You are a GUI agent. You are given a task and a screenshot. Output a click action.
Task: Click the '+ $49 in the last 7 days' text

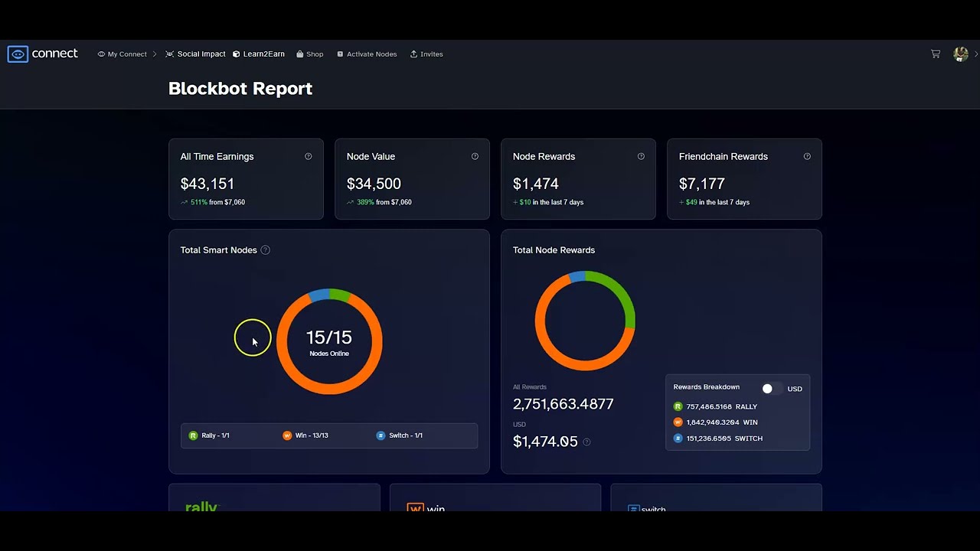pyautogui.click(x=714, y=202)
